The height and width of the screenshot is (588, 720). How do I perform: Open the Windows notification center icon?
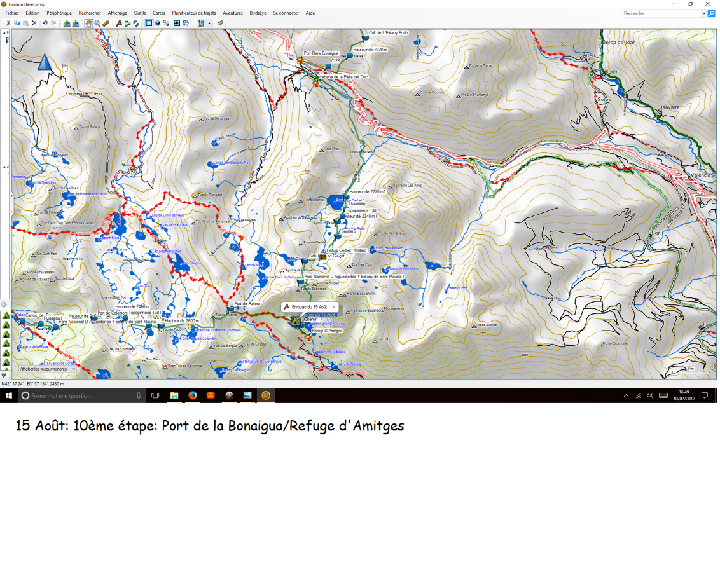[x=705, y=395]
